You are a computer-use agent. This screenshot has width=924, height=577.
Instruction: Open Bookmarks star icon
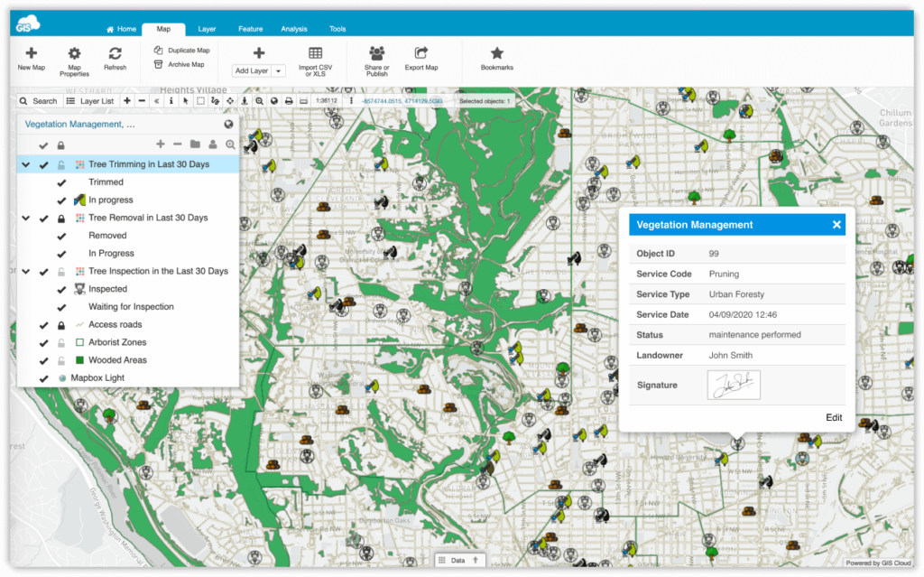tap(496, 54)
